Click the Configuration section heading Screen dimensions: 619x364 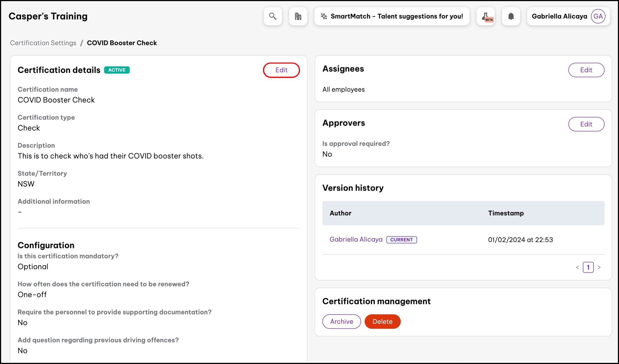click(46, 245)
